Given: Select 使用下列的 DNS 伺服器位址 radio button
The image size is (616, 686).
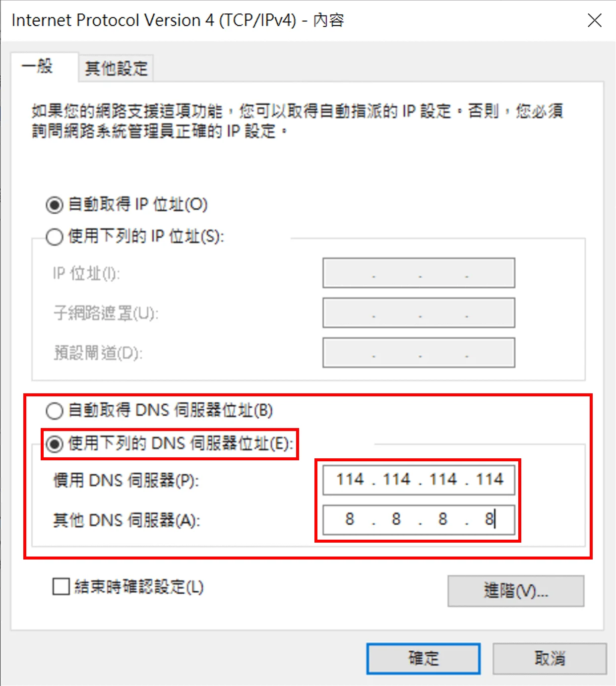Looking at the screenshot, I should coord(55,443).
